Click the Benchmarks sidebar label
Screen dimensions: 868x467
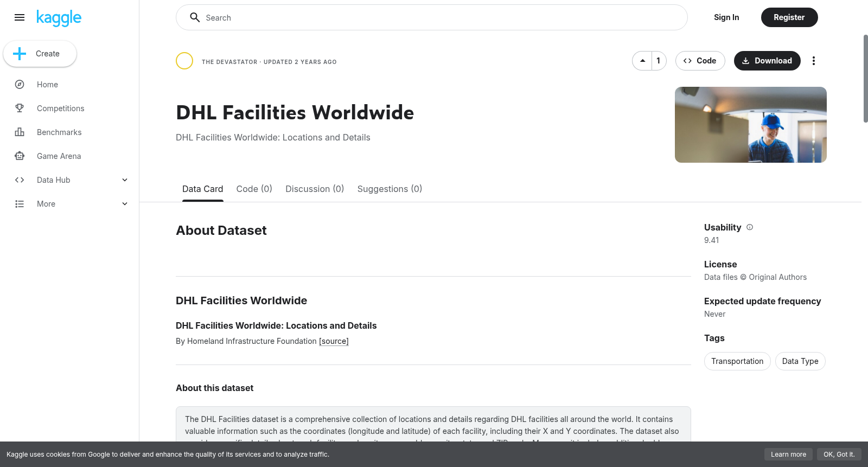coord(59,132)
